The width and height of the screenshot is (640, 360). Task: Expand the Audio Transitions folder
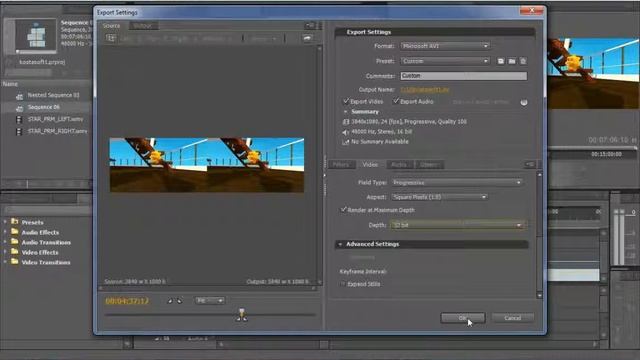[x=5, y=242]
